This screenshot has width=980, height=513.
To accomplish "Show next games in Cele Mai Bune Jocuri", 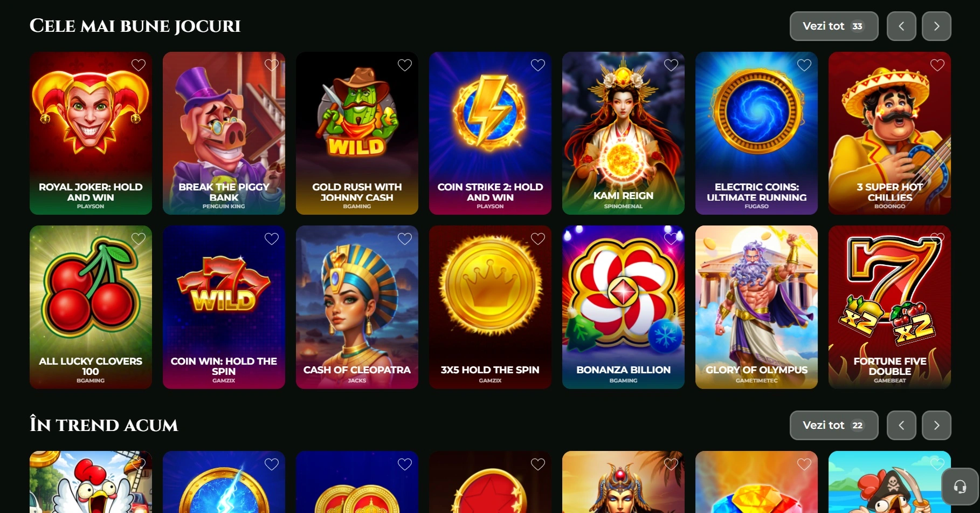I will coord(936,26).
